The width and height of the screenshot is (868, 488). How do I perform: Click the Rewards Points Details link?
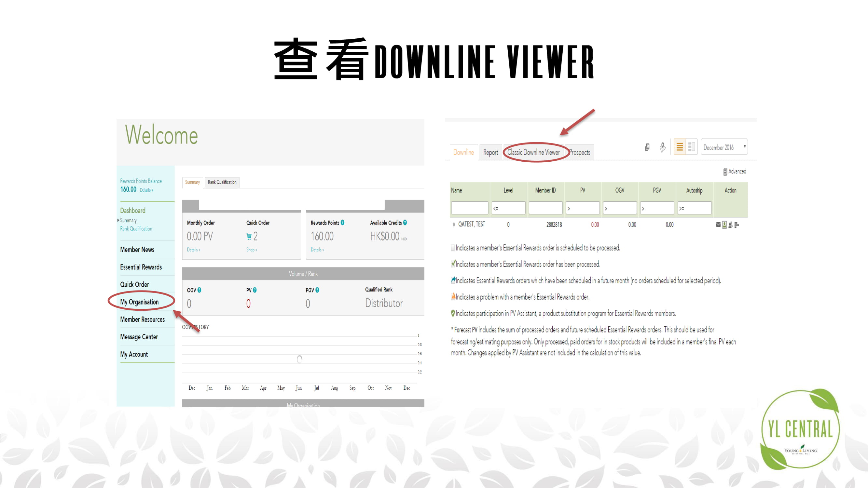click(317, 250)
